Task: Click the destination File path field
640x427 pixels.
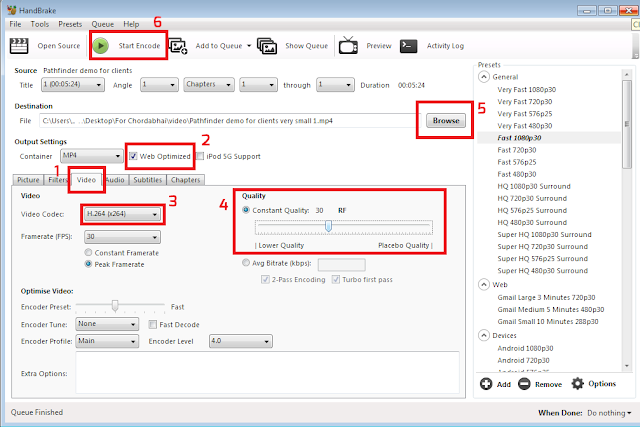Action: [228, 121]
